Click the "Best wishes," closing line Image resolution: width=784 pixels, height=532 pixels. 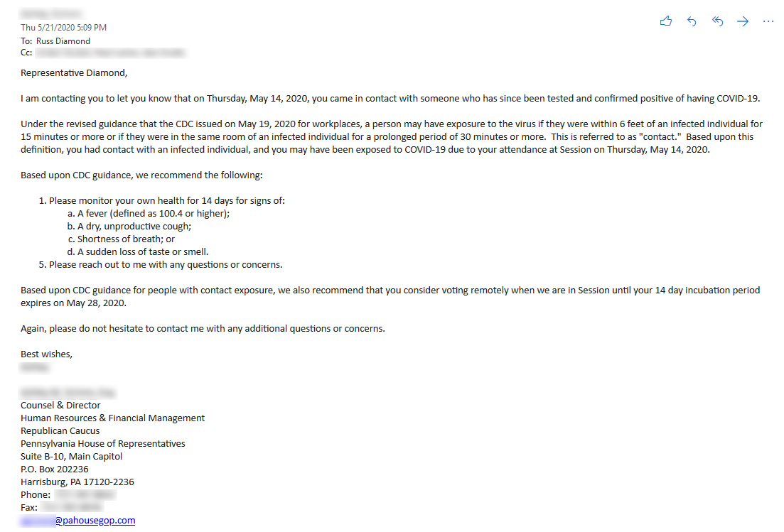(46, 354)
